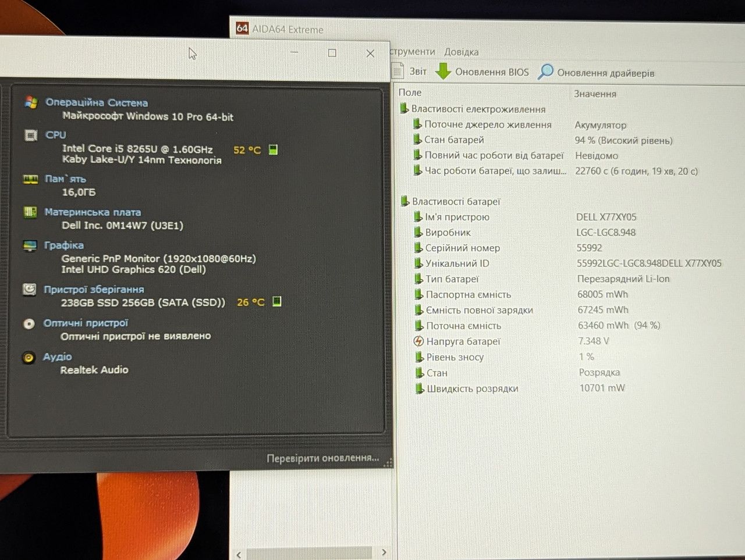Image resolution: width=745 pixels, height=560 pixels.
Task: Select the CPU chip icon in Speccy
Action: tap(31, 135)
